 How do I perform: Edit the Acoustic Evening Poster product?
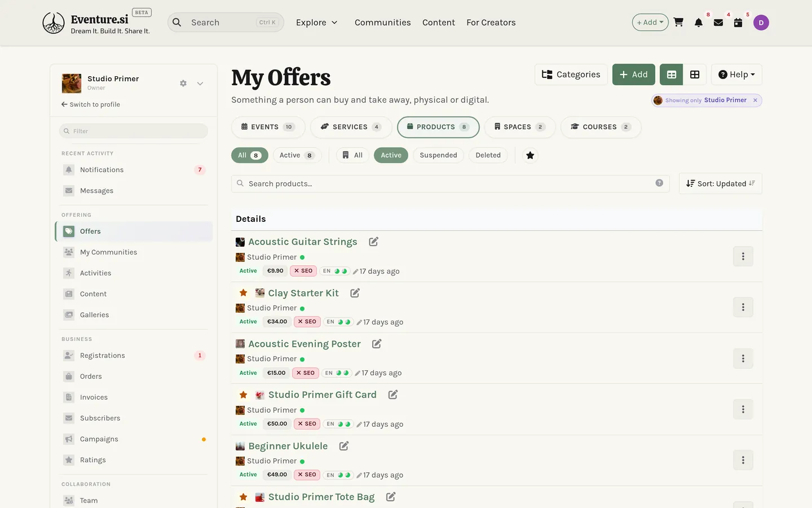click(377, 344)
